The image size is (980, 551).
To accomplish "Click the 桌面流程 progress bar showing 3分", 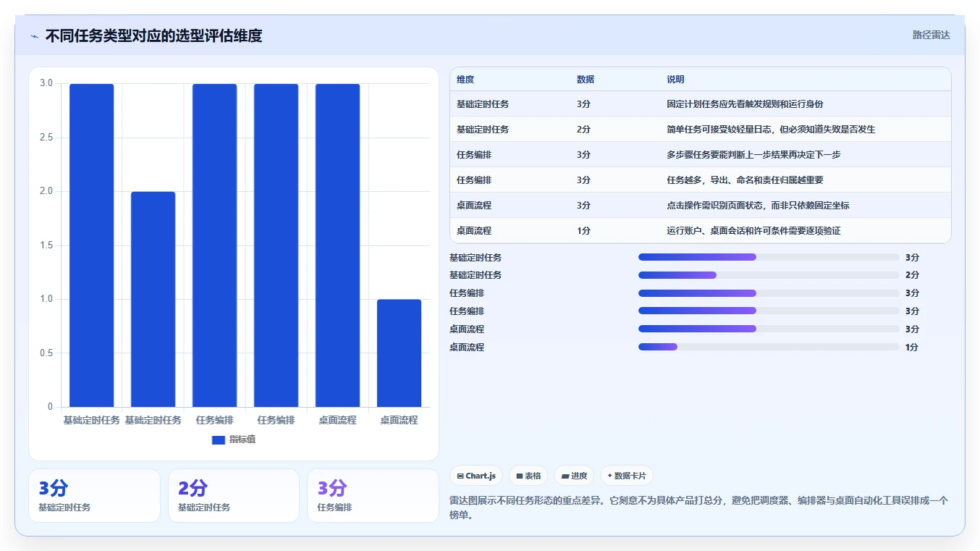I will pyautogui.click(x=769, y=329).
